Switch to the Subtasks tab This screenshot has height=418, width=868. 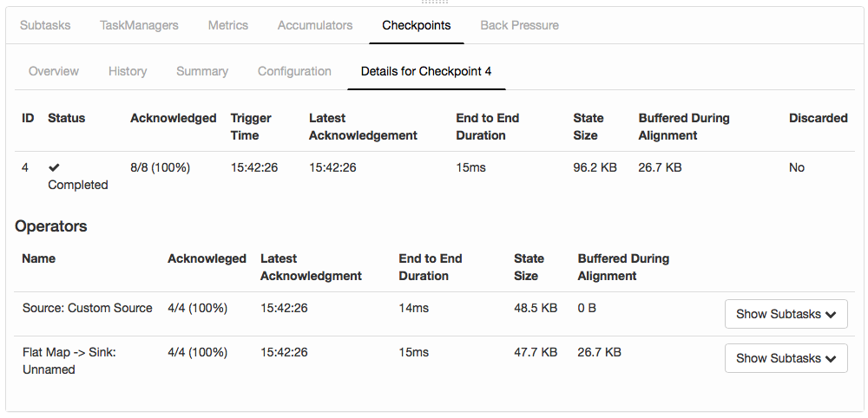(x=45, y=25)
